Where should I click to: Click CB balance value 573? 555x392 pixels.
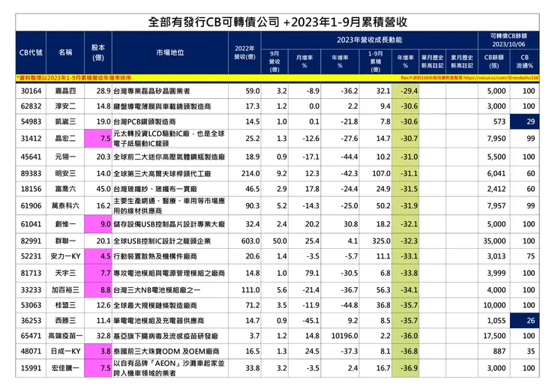pyautogui.click(x=499, y=121)
